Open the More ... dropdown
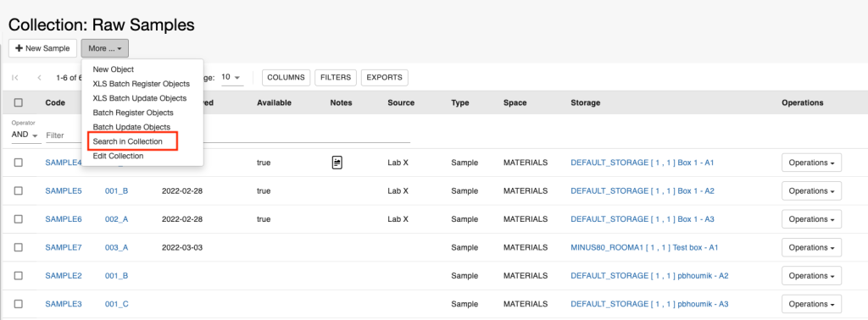 tap(105, 48)
